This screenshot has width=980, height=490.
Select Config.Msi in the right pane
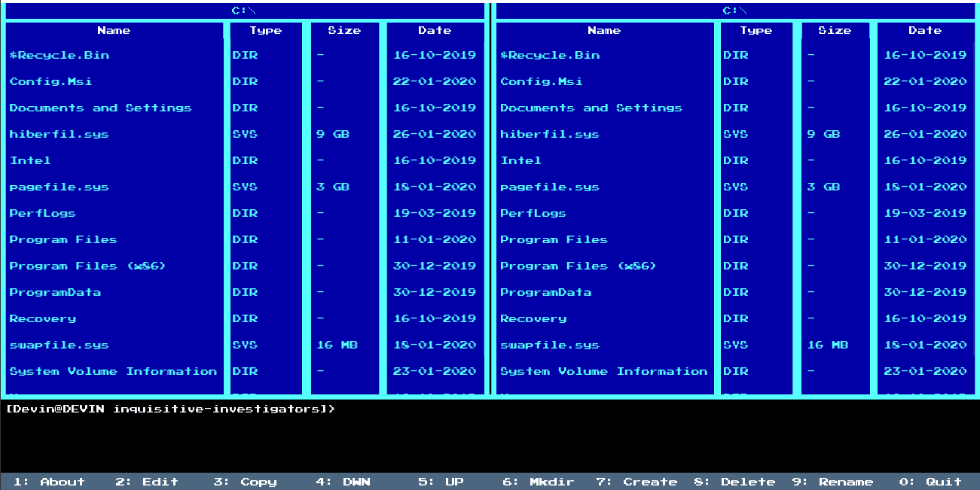pyautogui.click(x=542, y=81)
